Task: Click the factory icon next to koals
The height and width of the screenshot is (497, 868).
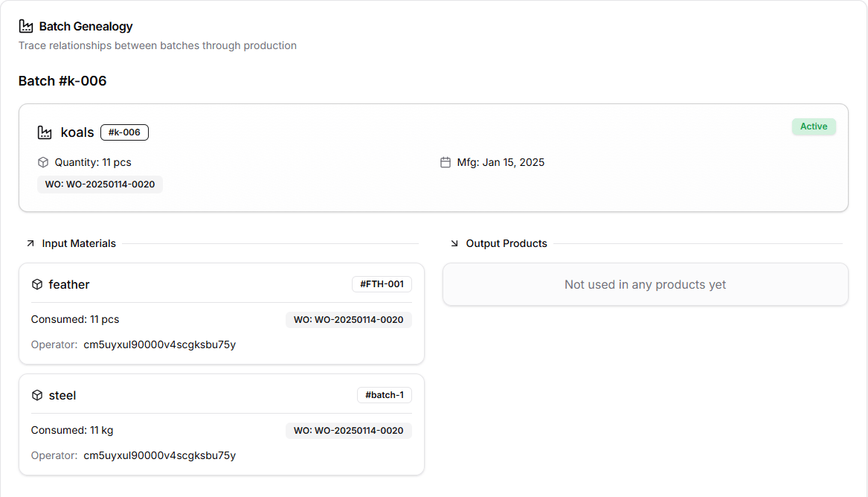Action: pyautogui.click(x=45, y=132)
